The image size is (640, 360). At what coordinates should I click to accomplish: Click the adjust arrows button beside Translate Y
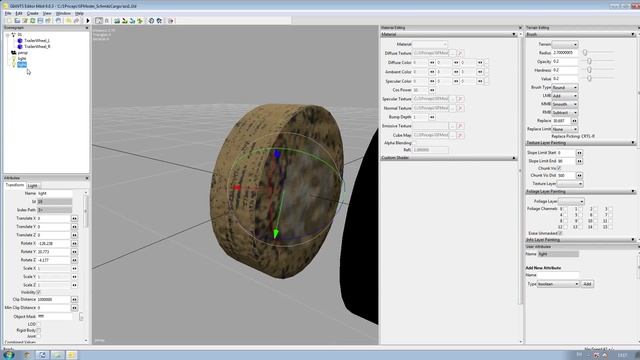[74, 227]
